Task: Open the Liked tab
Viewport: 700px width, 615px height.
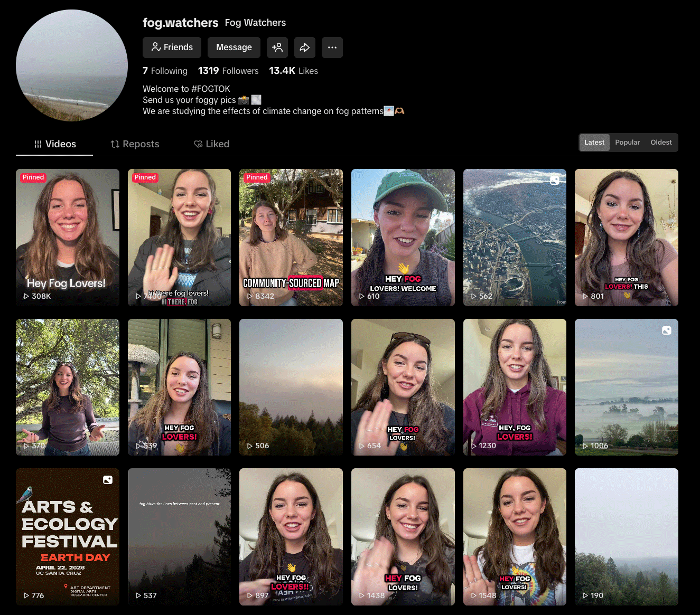Action: (211, 144)
